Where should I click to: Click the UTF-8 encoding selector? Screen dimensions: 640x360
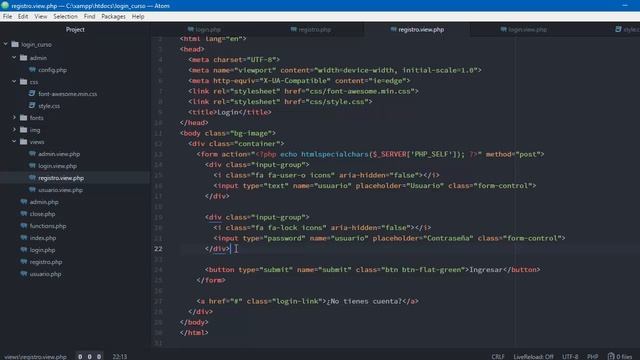570,356
